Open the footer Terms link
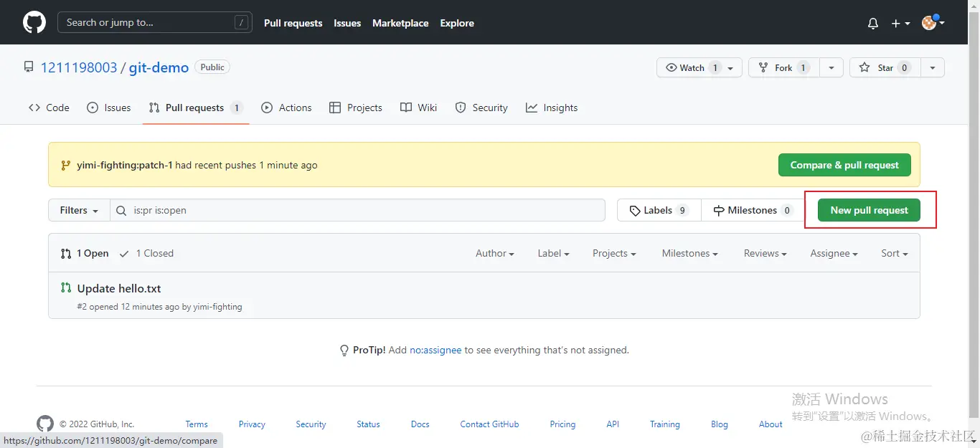This screenshot has height=448, width=980. pyautogui.click(x=197, y=424)
